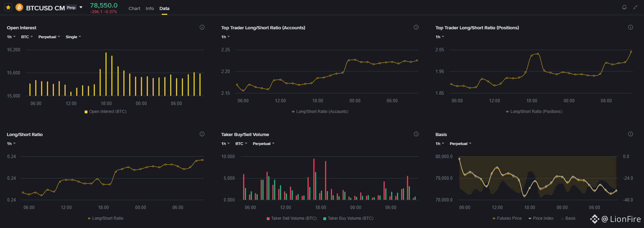The image size is (644, 228).
Task: Click the Taker Buy/Sell Volume title
Action: (x=245, y=134)
